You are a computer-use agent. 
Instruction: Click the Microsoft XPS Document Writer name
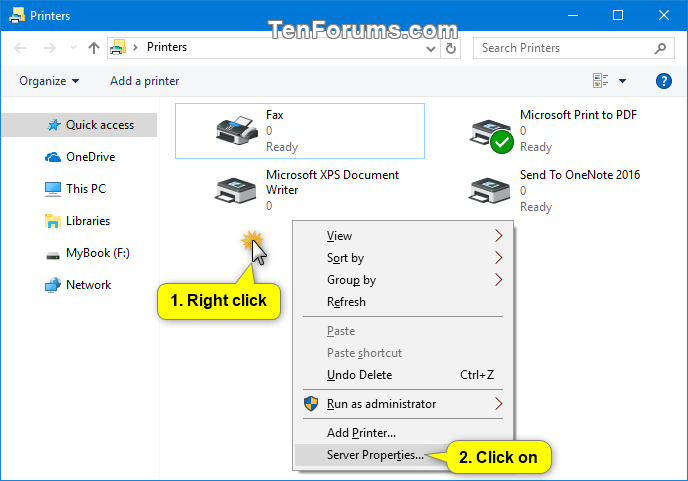332,183
